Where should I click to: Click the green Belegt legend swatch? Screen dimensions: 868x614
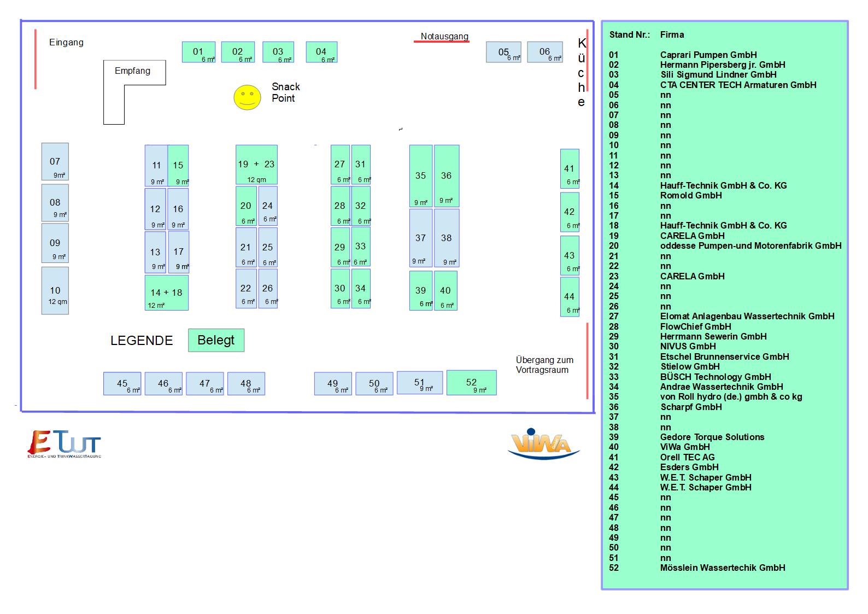point(216,340)
